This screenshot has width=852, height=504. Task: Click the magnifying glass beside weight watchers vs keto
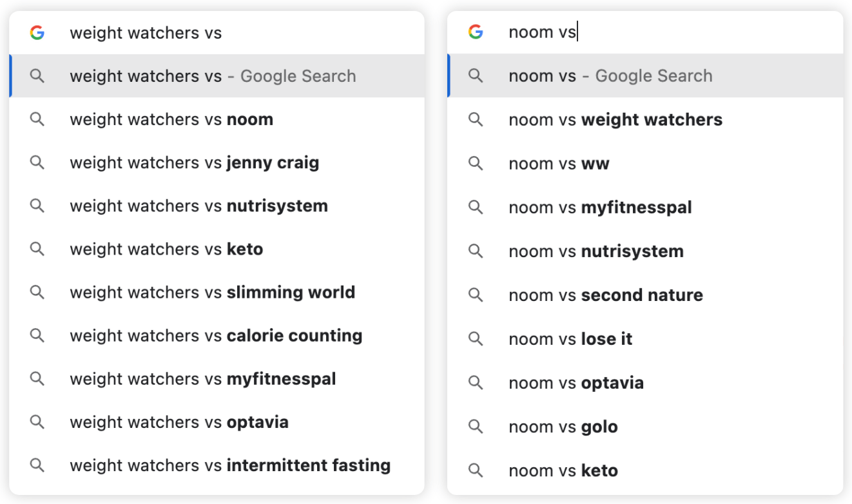37,249
